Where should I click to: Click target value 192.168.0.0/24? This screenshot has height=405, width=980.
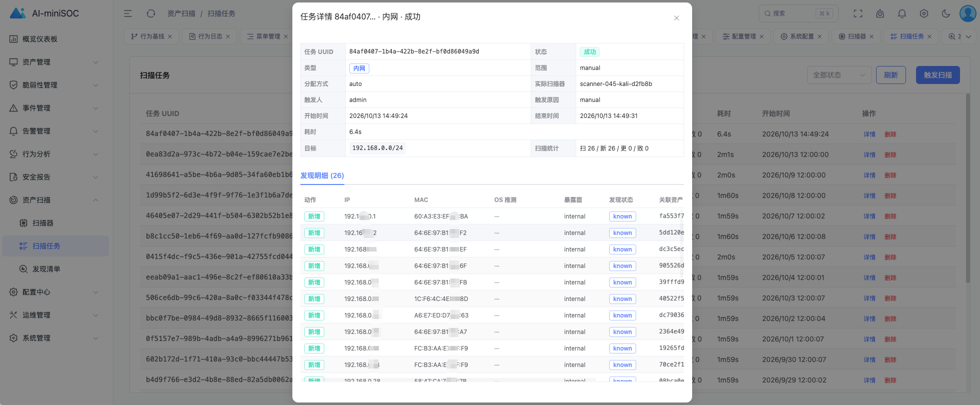(x=377, y=148)
